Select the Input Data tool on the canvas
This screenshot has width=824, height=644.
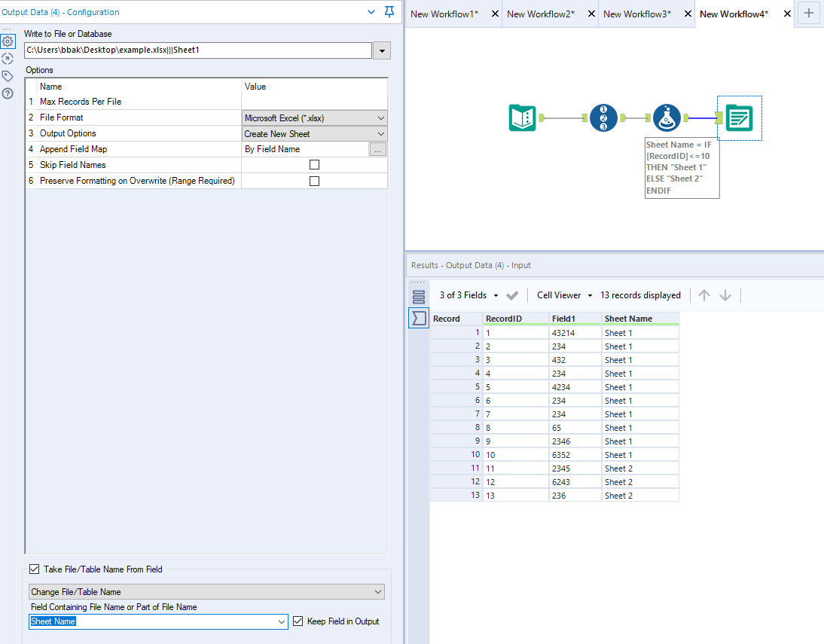click(x=523, y=118)
